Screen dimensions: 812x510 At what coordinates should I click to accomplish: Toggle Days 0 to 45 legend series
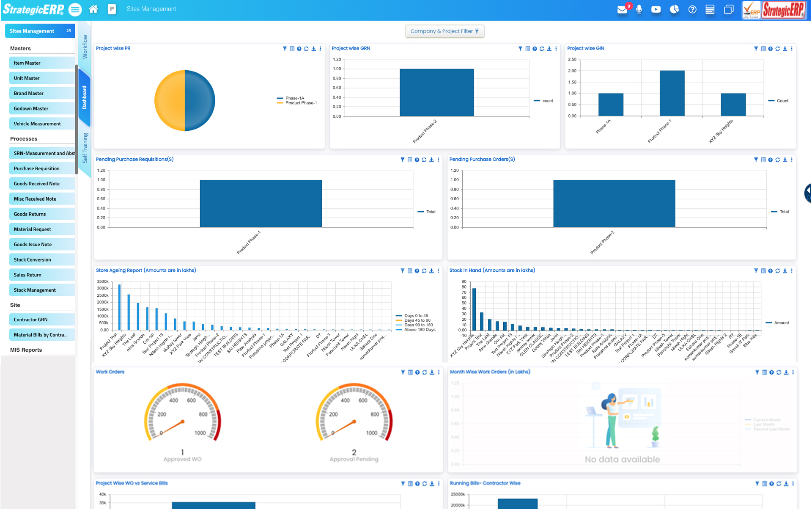click(x=416, y=316)
